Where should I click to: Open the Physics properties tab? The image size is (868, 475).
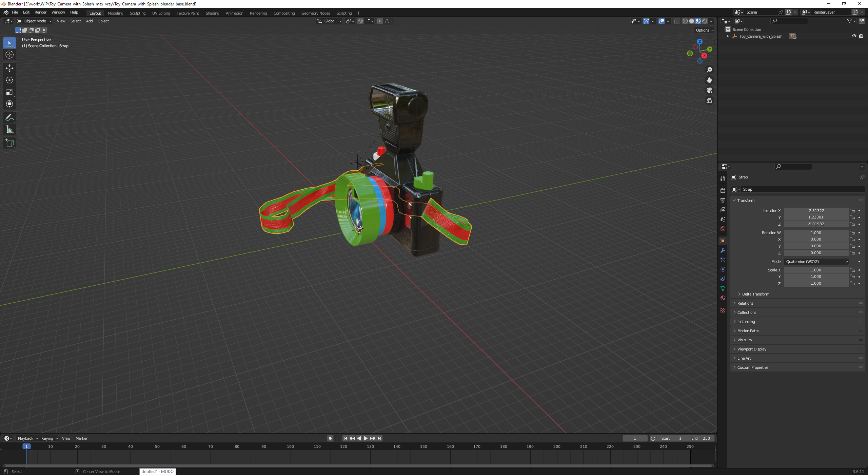point(723,269)
